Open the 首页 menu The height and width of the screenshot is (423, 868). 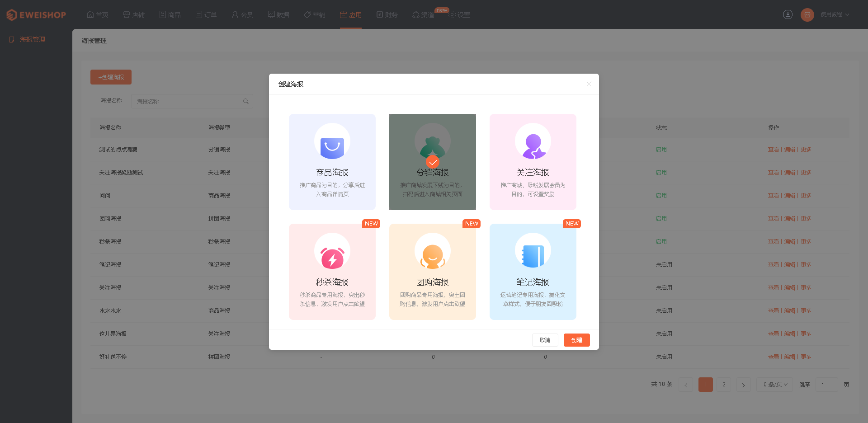(98, 15)
